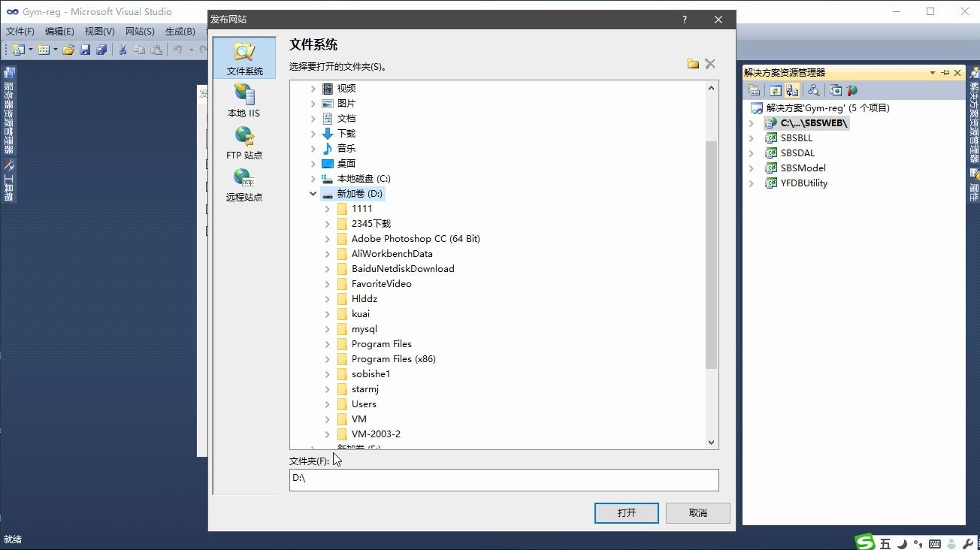This screenshot has height=550, width=980.
Task: Click the wrench settings icon in input method bar
Action: coord(968,543)
